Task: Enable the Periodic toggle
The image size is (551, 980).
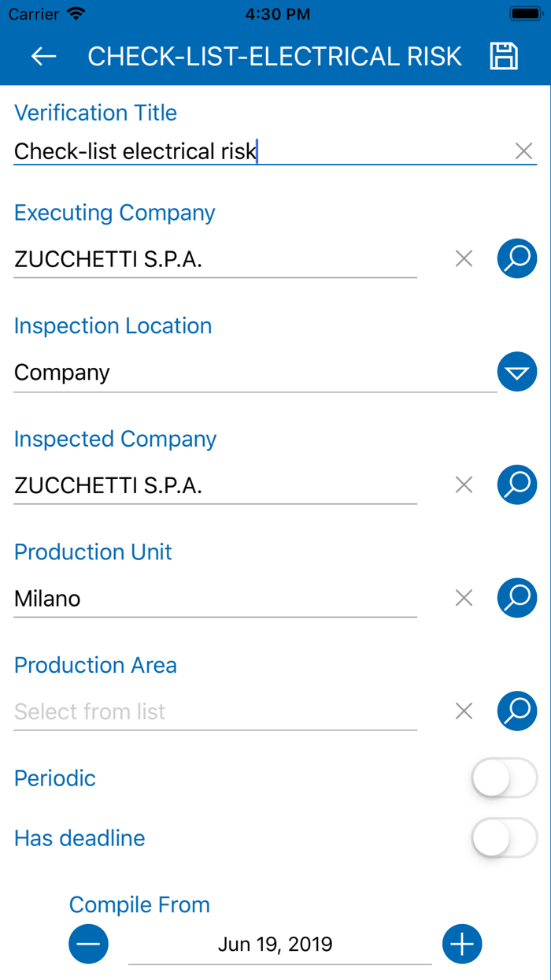Action: (x=504, y=778)
